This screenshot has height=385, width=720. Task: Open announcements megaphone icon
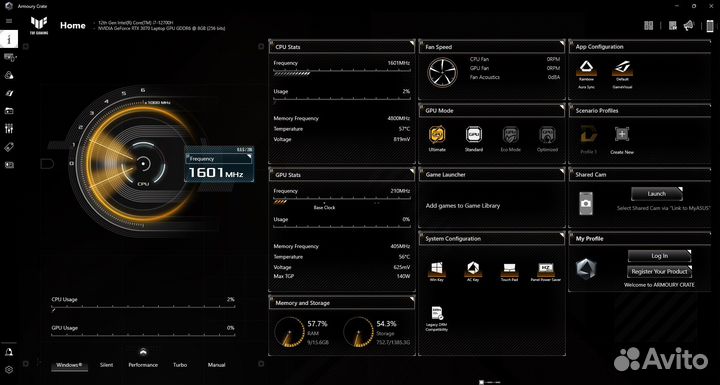click(688, 26)
